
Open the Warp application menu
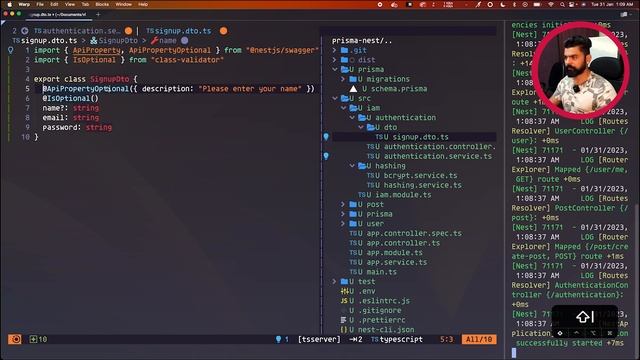tap(24, 4)
